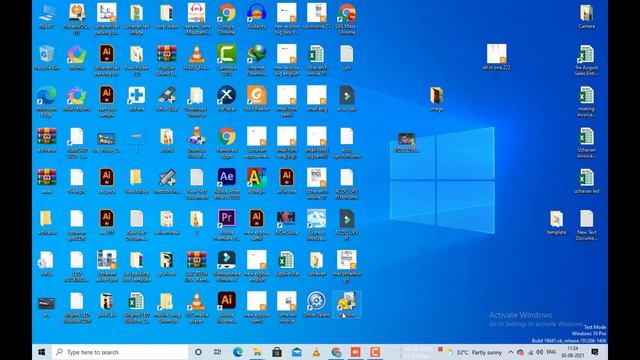Select the VLC media player desktop shortcut
The image size is (640, 360).
click(196, 307)
